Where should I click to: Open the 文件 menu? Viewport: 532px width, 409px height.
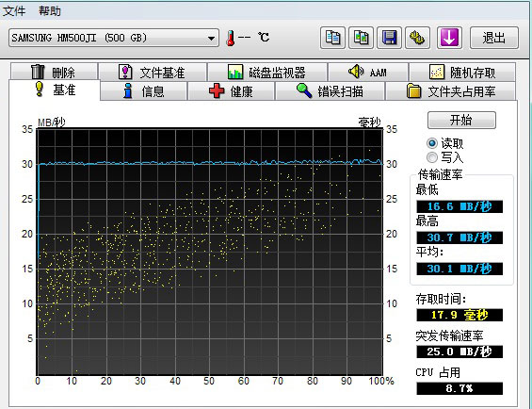(14, 11)
